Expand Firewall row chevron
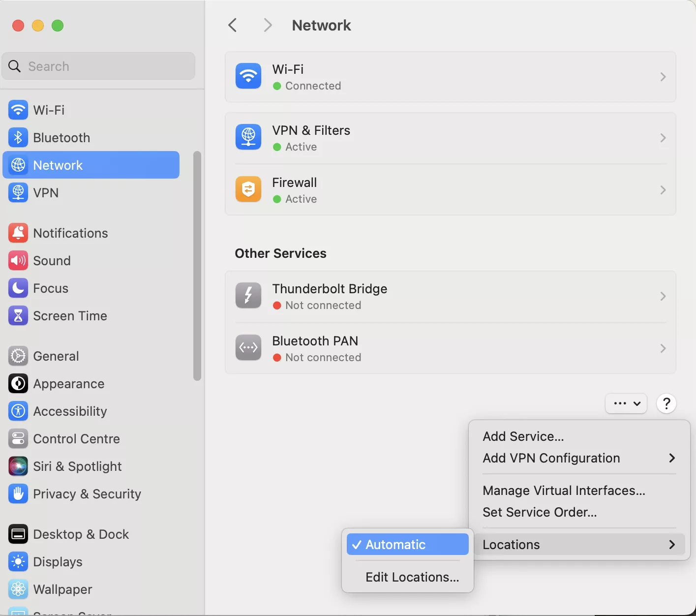 click(663, 190)
